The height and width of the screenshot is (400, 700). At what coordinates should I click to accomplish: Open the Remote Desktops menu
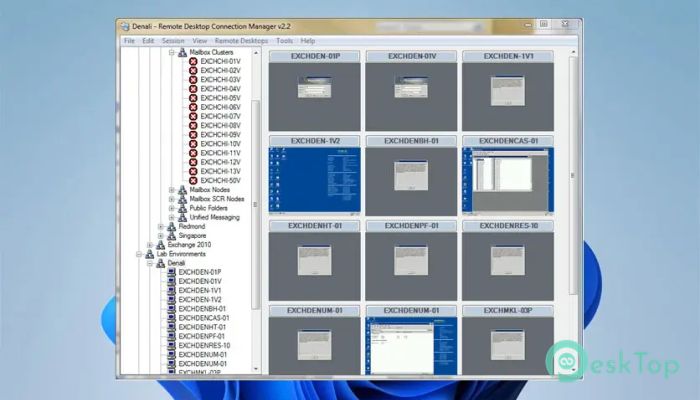[x=241, y=41]
